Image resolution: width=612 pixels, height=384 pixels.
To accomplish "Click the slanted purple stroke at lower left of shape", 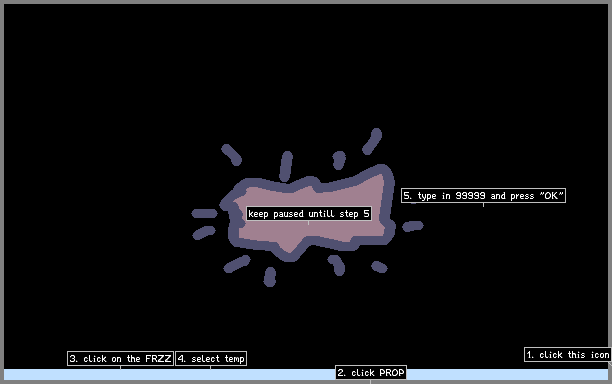I will pyautogui.click(x=204, y=233).
